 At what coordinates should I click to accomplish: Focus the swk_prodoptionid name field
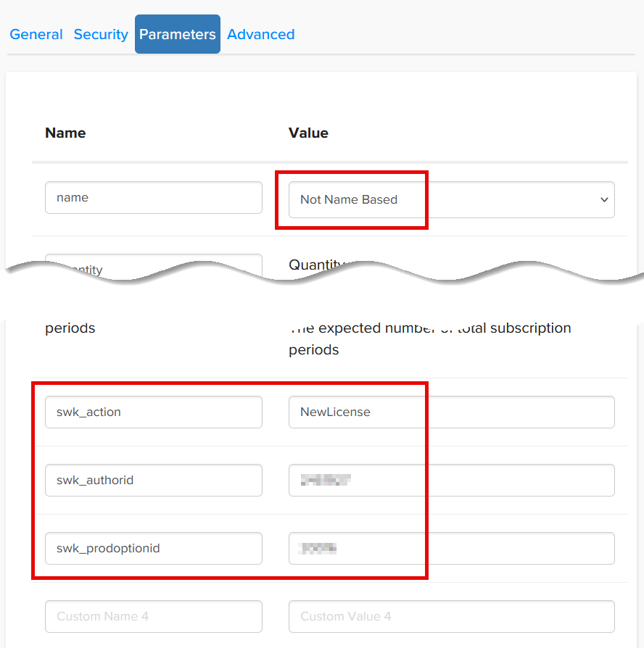pos(153,548)
